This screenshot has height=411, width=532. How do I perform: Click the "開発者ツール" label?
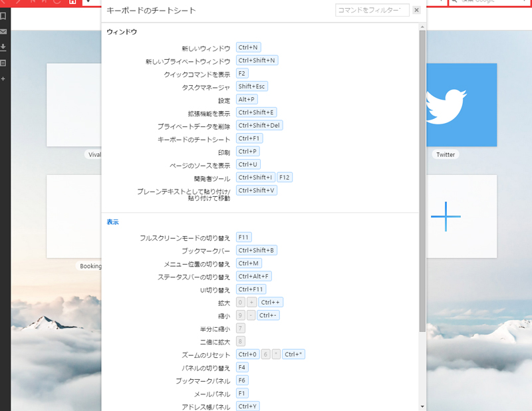(212, 178)
